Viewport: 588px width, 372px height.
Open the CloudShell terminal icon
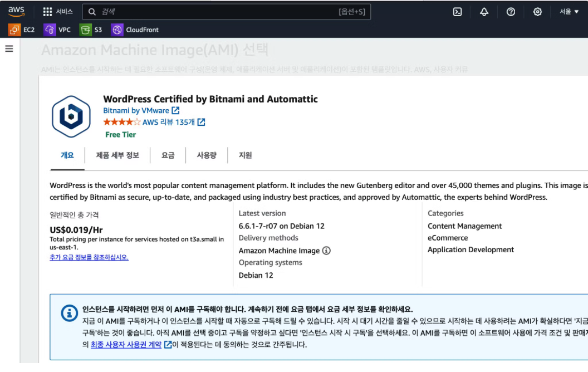tap(457, 12)
